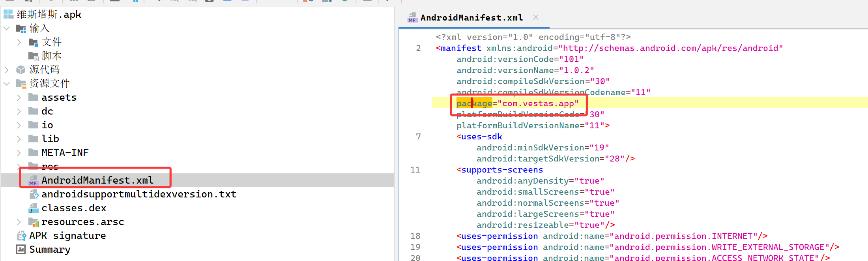
Task: Click the assets folder icon
Action: [34, 97]
